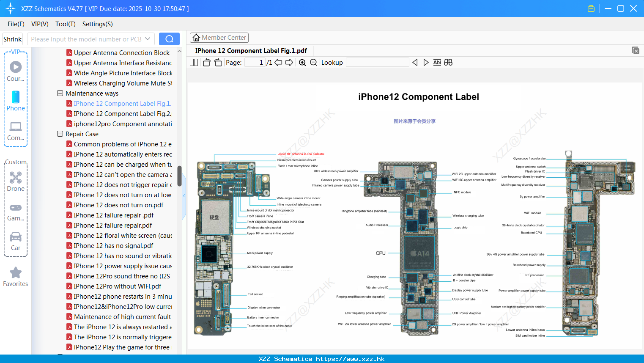Open the XZZ website link in status bar
This screenshot has height=363, width=644.
[350, 359]
